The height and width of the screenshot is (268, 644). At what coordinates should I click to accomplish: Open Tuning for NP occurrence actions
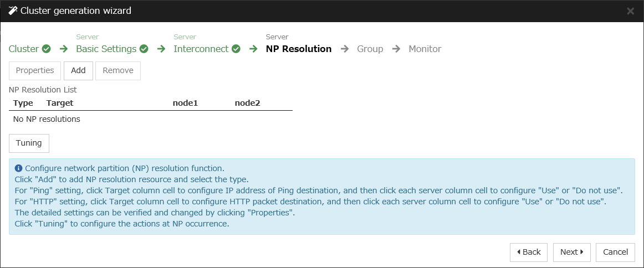pos(29,143)
